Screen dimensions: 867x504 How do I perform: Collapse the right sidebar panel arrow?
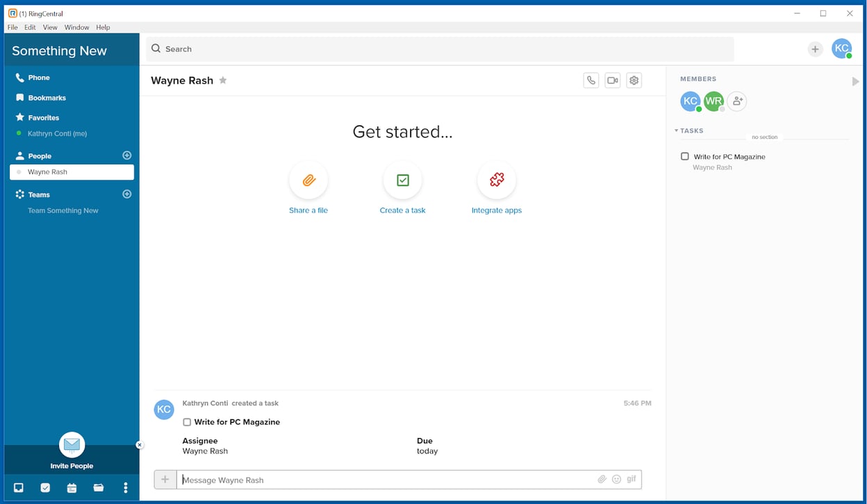click(x=855, y=82)
